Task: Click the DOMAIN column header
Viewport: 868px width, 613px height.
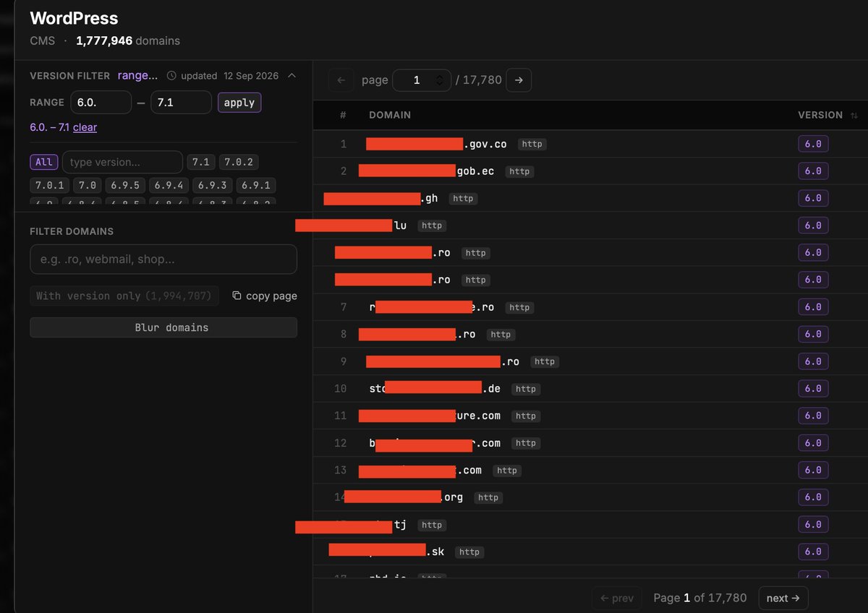Action: [390, 115]
